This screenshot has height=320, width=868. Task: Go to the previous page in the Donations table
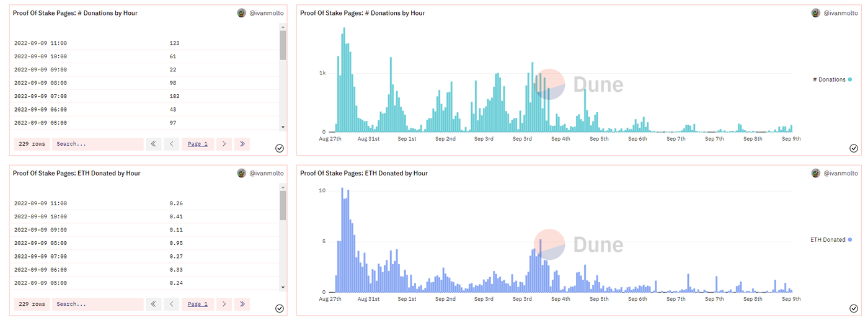pos(171,144)
